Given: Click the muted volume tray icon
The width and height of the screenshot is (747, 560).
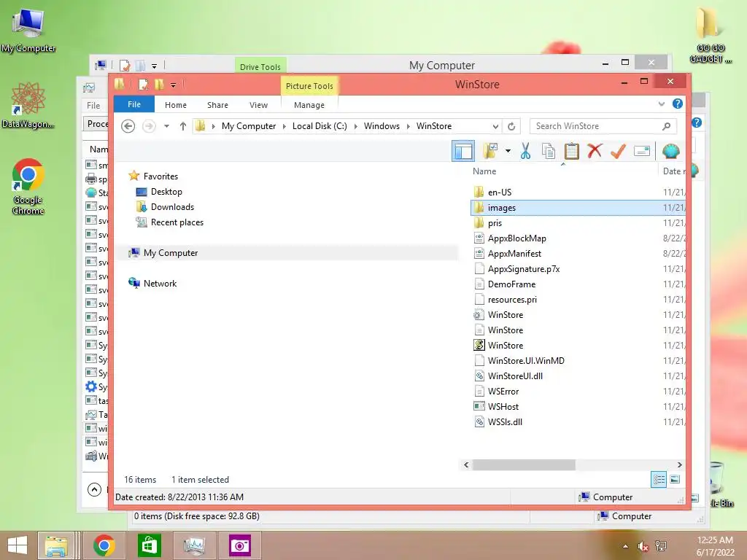Looking at the screenshot, I should [643, 546].
